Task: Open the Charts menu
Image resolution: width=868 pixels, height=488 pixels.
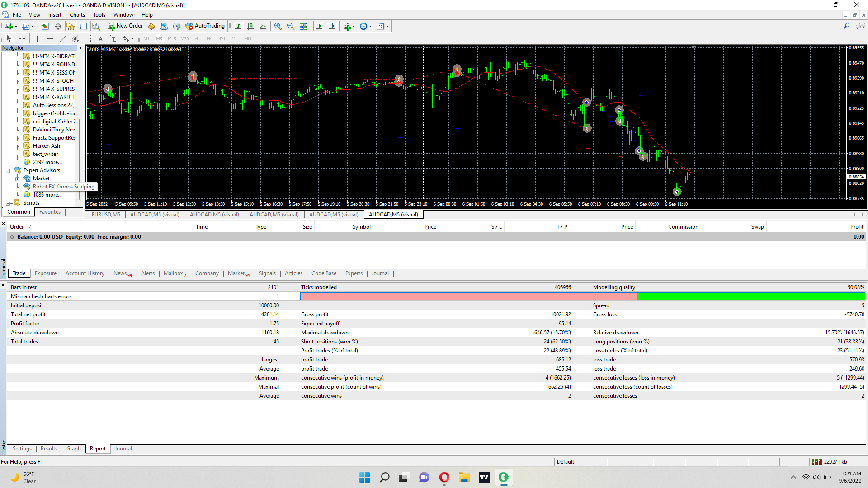Action: pyautogui.click(x=77, y=15)
